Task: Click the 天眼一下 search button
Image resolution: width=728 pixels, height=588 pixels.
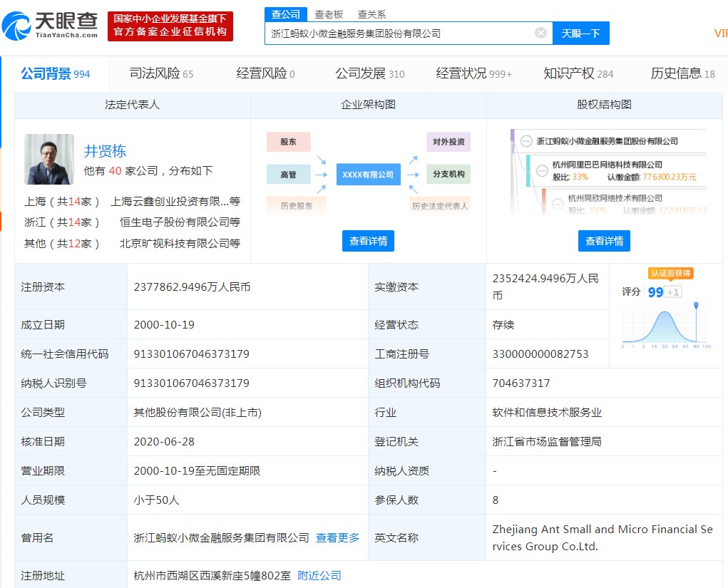Action: [581, 33]
